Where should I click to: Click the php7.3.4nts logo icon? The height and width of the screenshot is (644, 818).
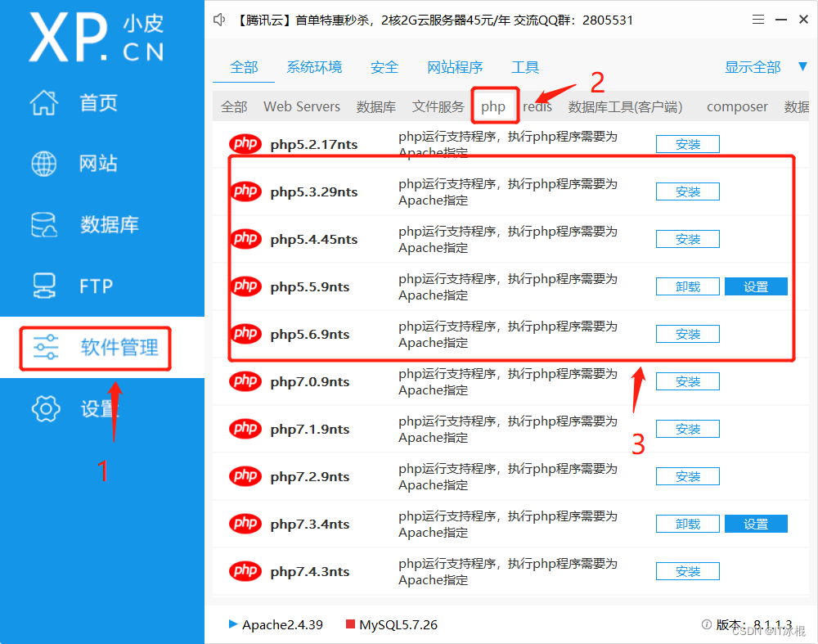[x=245, y=524]
